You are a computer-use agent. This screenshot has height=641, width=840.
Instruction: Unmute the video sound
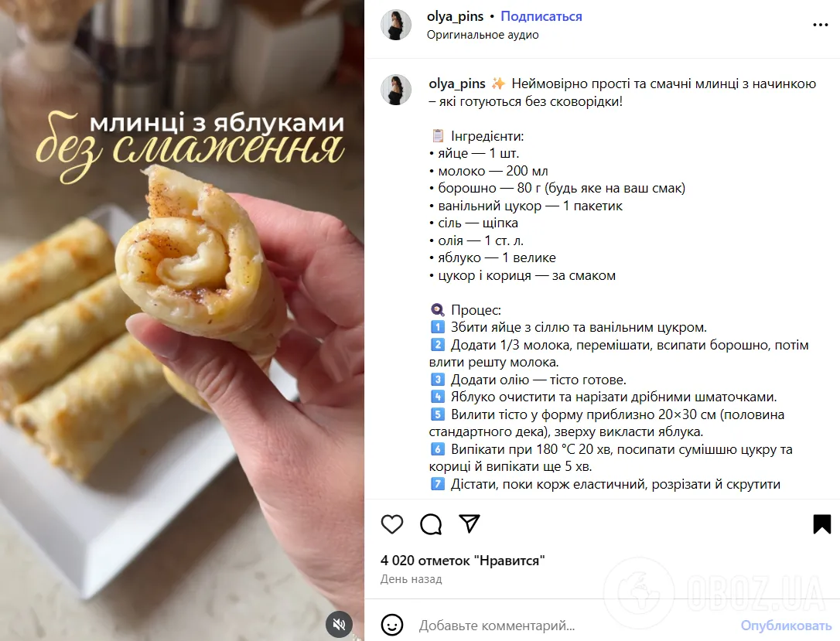coord(339,624)
